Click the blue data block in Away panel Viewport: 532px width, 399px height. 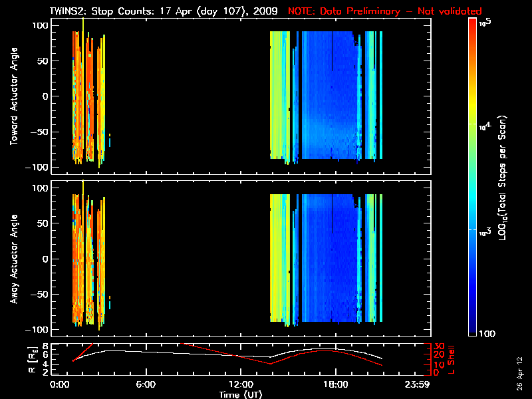326,259
